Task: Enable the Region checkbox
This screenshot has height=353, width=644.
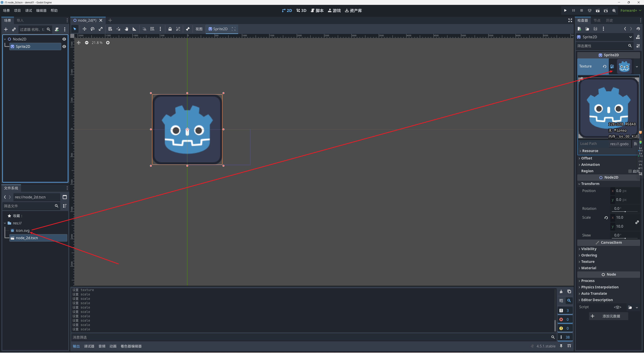Action: coord(630,171)
